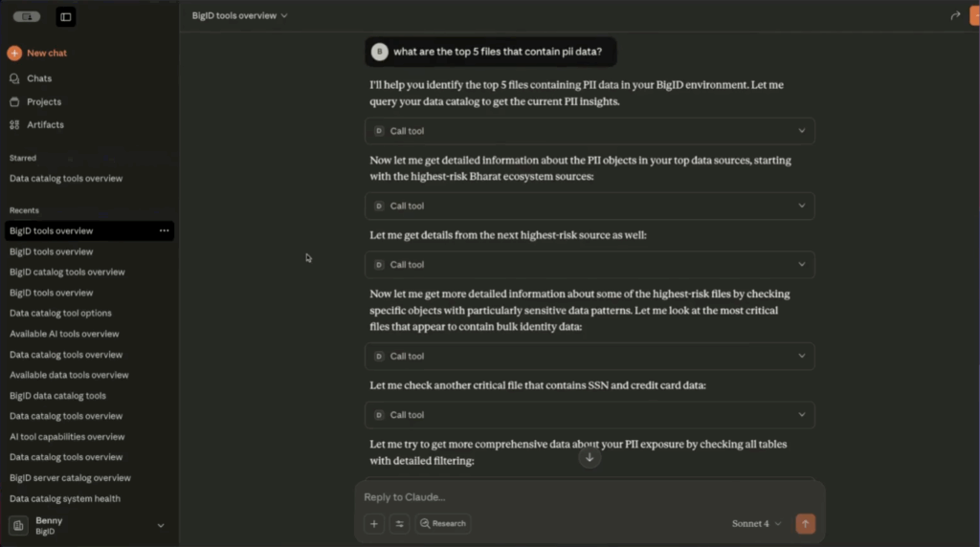Click the orange New chat plus icon
The height and width of the screenshot is (547, 980).
click(x=14, y=54)
